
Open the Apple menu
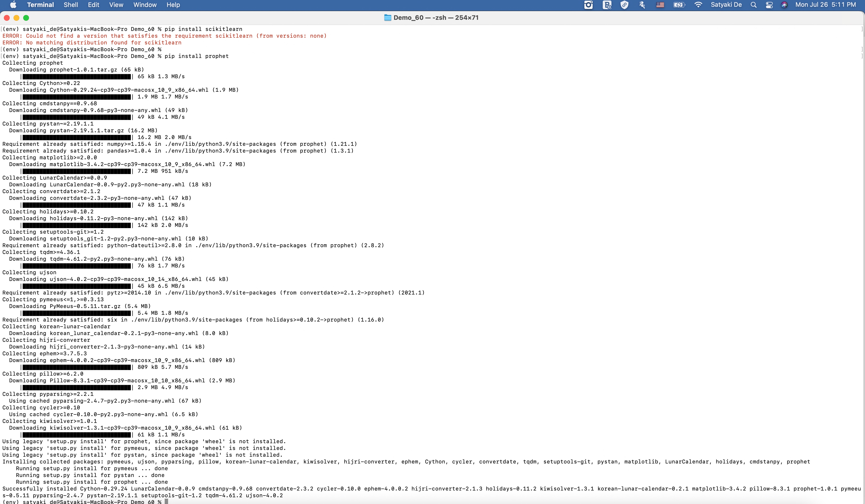coord(13,5)
